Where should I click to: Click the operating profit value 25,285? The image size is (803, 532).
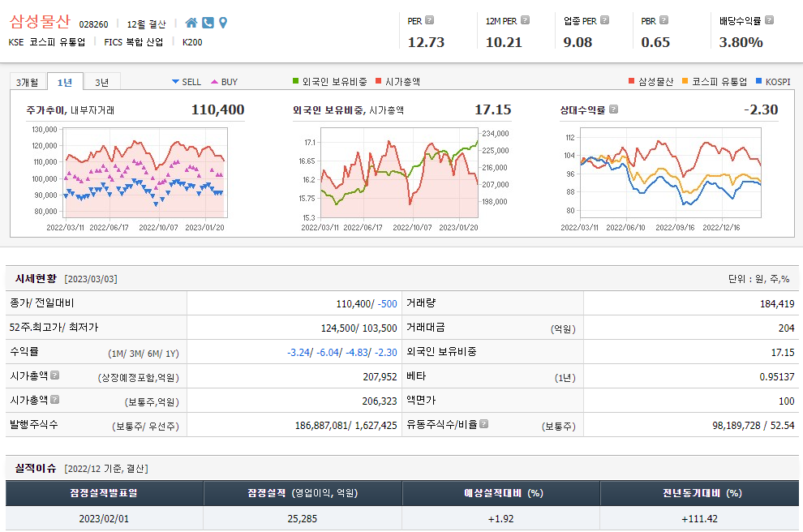[x=303, y=519]
